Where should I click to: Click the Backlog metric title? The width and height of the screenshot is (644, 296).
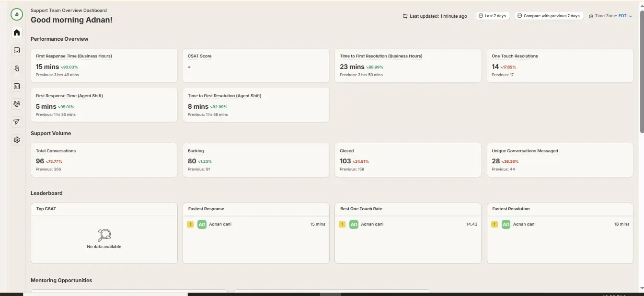click(196, 151)
